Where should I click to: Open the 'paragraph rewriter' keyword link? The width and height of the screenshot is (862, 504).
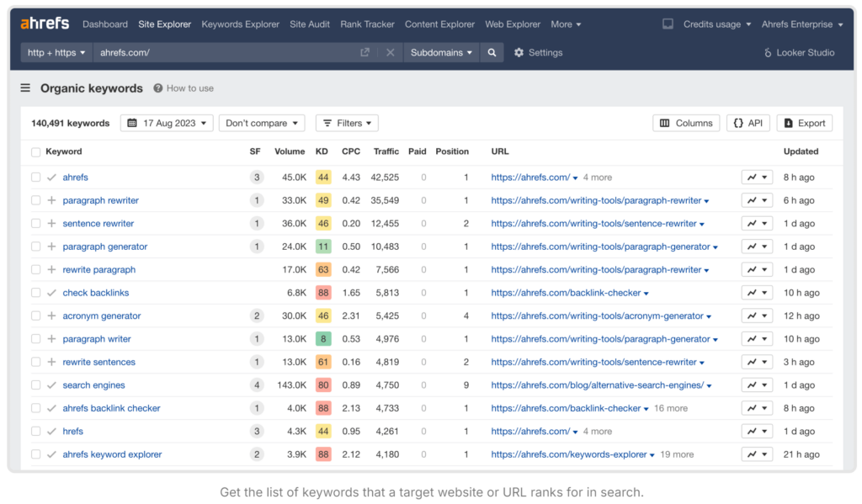[x=101, y=200]
